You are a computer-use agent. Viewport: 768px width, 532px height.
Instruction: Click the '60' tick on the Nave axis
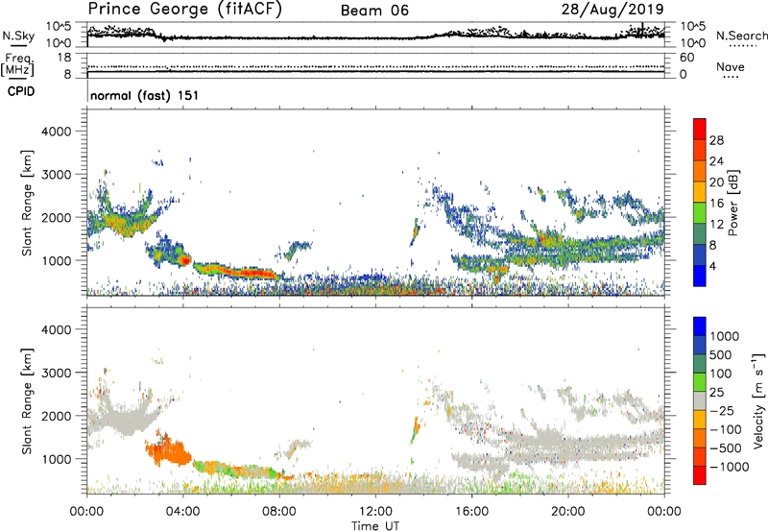pyautogui.click(x=686, y=58)
